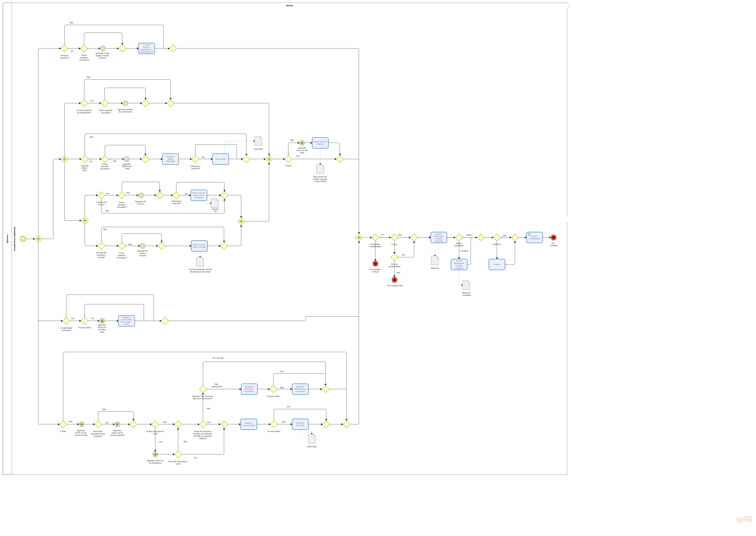Select the 'Transmitir DCTFWeb sem movimento' task
Viewport: 756px width, 536px height.
click(300, 389)
